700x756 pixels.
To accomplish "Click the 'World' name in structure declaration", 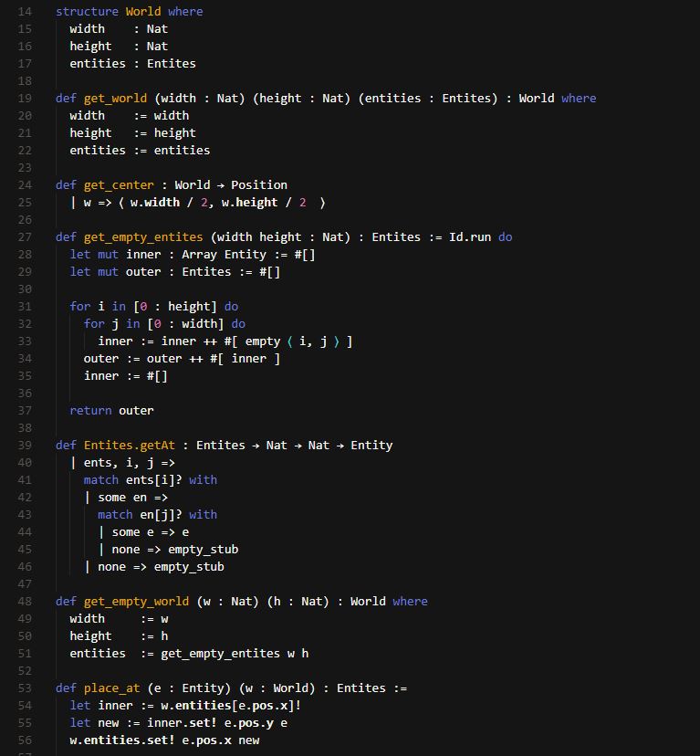I will pos(143,12).
